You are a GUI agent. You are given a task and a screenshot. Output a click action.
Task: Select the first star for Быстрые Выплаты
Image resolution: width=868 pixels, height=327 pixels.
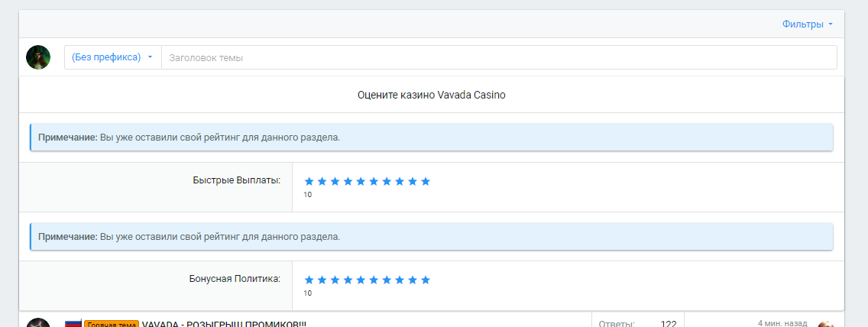[x=309, y=182]
